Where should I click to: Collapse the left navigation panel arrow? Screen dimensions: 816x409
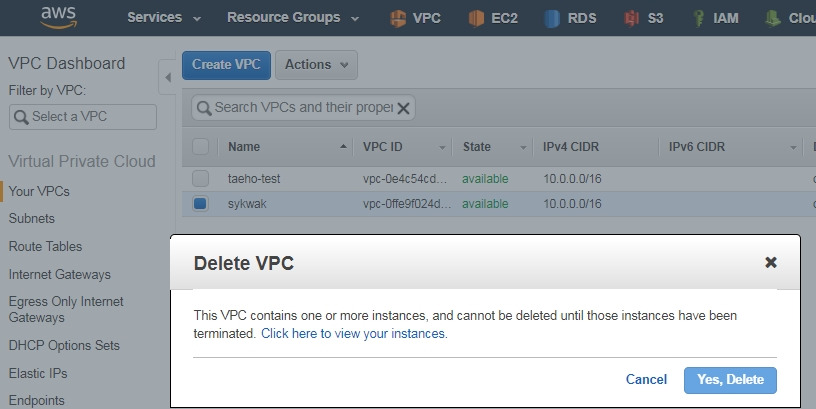tap(168, 78)
